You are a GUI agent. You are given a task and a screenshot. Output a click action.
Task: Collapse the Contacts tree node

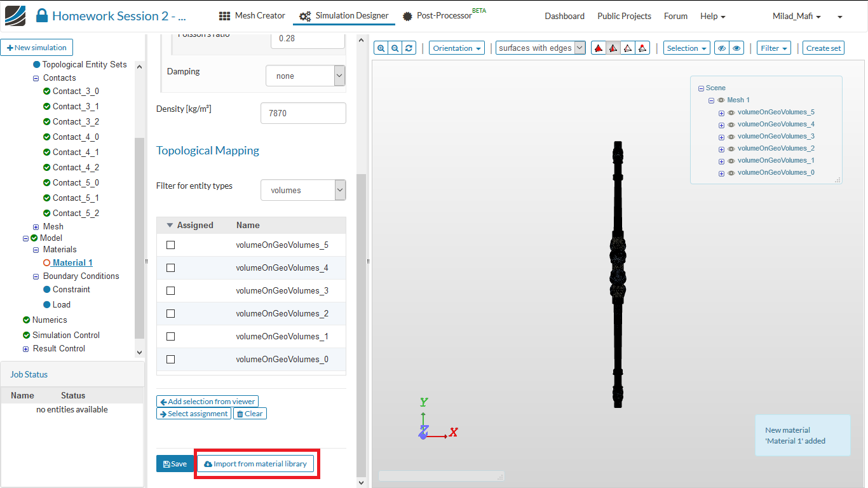pos(36,78)
